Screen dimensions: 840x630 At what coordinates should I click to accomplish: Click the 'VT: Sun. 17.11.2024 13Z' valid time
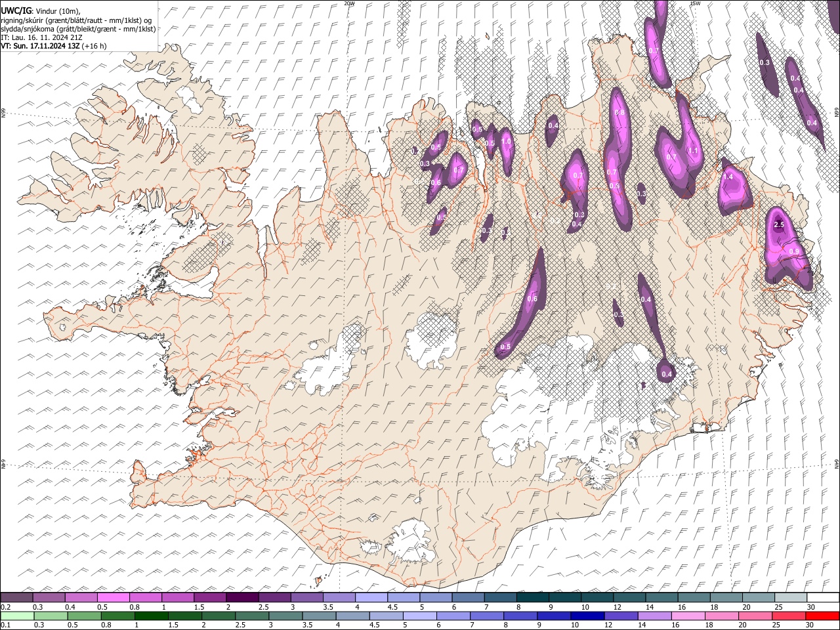(x=41, y=46)
